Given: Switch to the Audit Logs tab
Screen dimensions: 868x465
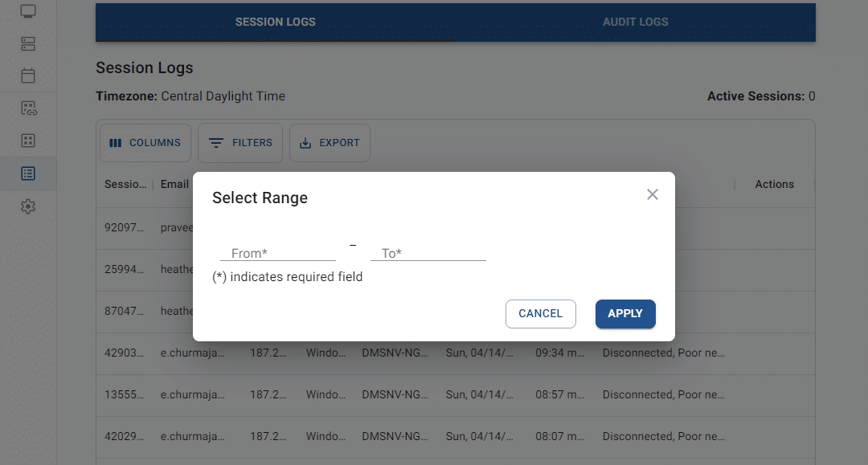Looking at the screenshot, I should tap(636, 22).
